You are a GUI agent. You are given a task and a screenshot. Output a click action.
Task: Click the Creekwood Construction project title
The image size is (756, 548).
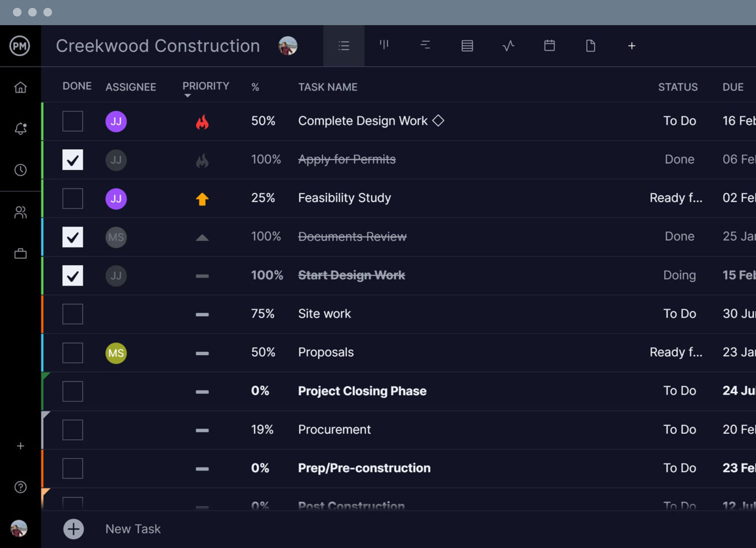point(158,45)
